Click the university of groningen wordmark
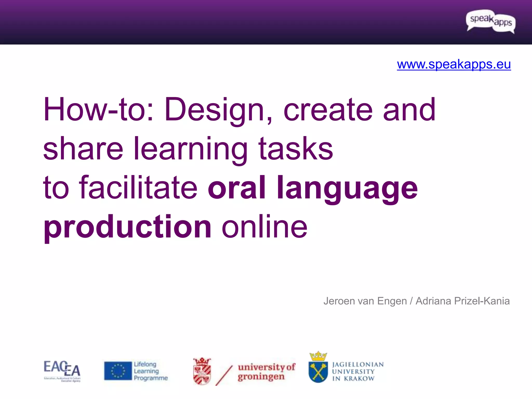 pyautogui.click(x=266, y=371)
